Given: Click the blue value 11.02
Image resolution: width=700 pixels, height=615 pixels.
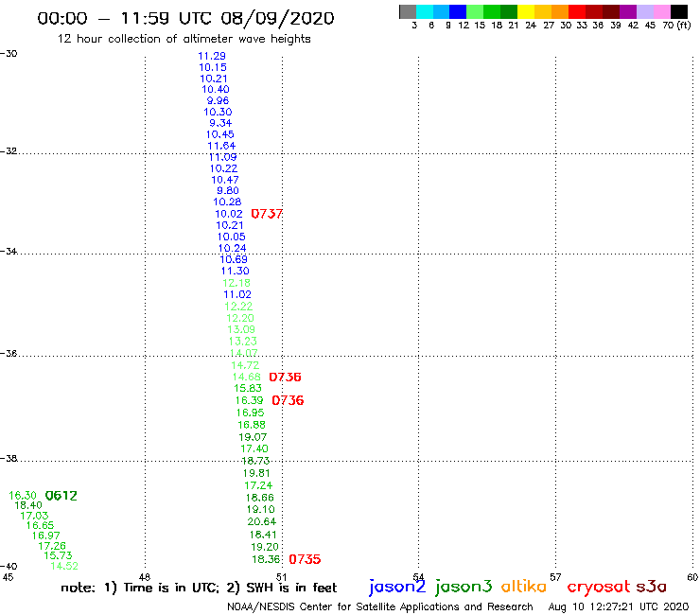Looking at the screenshot, I should click(237, 295).
